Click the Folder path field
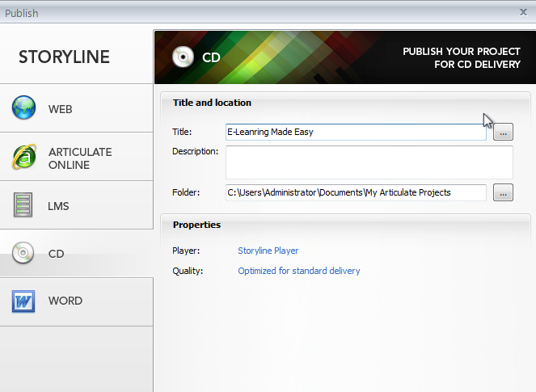 point(356,192)
